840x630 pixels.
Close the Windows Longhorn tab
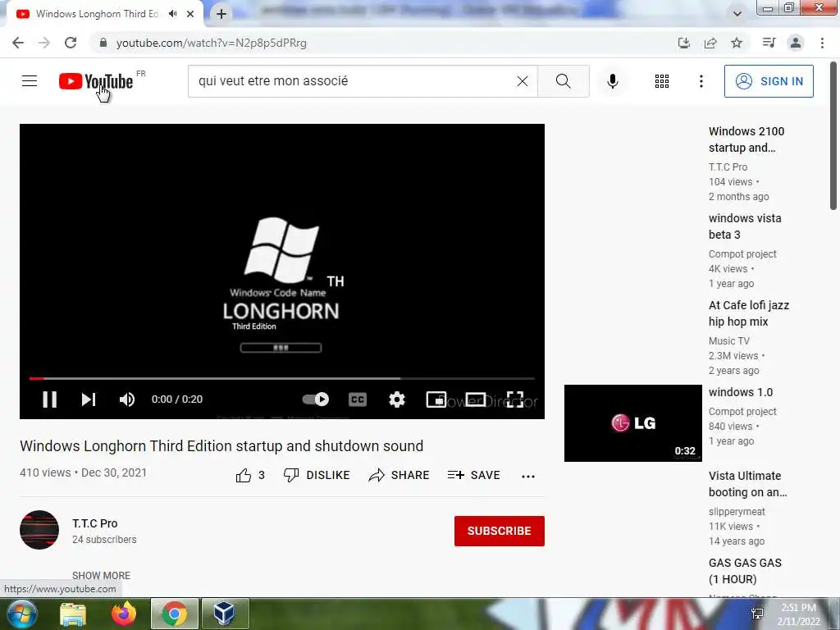click(190, 14)
